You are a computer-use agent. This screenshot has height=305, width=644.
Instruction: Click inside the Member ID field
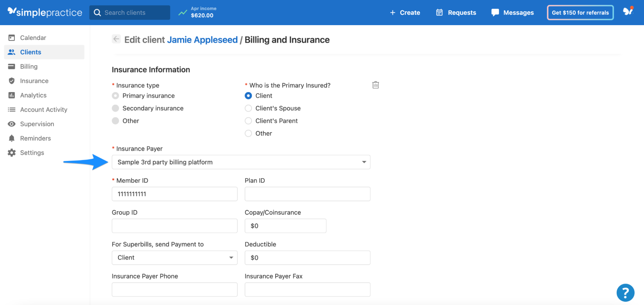pyautogui.click(x=174, y=194)
